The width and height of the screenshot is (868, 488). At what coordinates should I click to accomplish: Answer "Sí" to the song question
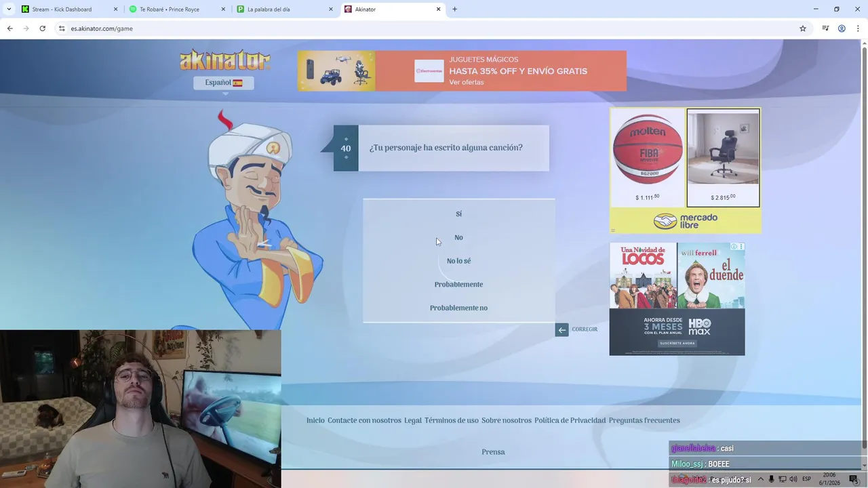pyautogui.click(x=458, y=214)
